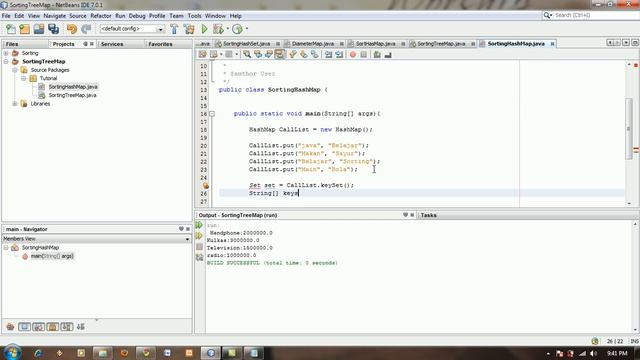The width and height of the screenshot is (640, 360).
Task: Click the volume icon in system tray
Action: (593, 353)
